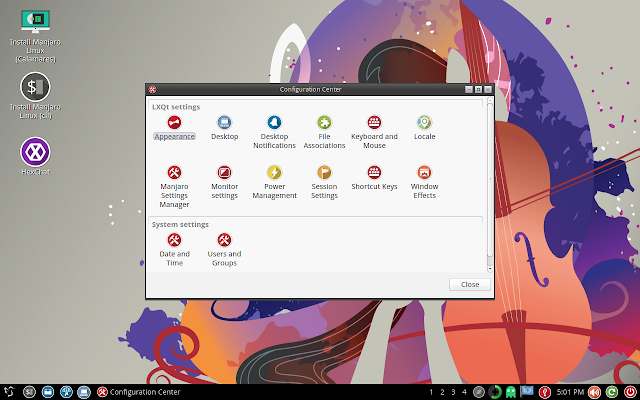Viewport: 640px width, 400px height.
Task: Open Appearance settings
Action: coord(174,128)
